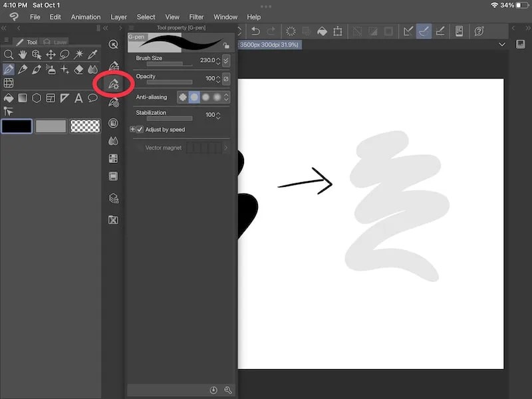Toggle the strongest Anti-aliasing option

[x=215, y=97]
